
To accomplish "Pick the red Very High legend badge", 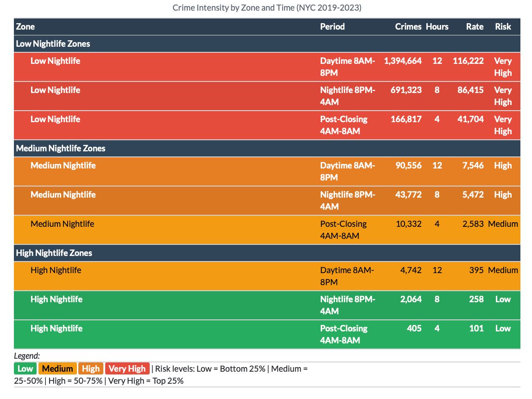I will [127, 369].
